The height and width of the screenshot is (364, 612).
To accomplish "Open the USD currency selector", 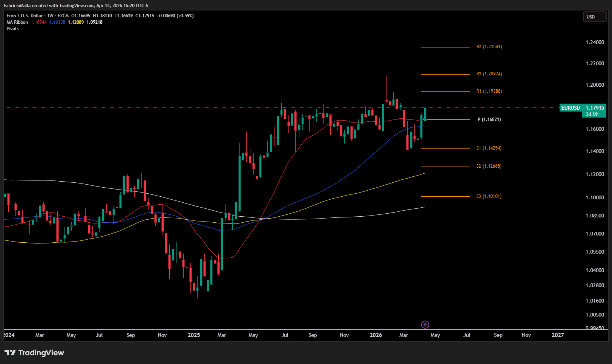I will (x=594, y=17).
